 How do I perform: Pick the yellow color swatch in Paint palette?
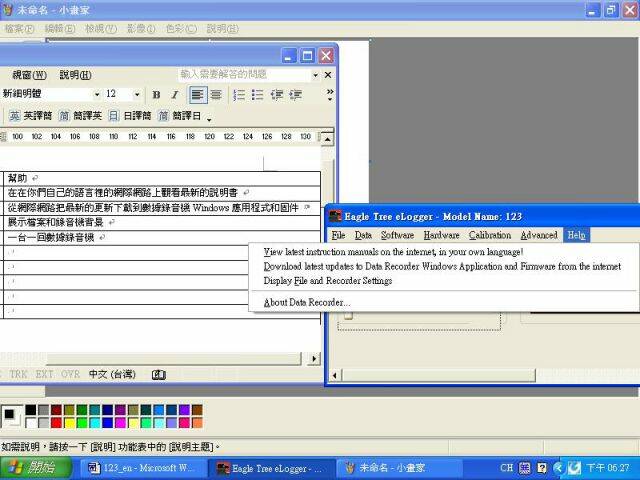pyautogui.click(x=69, y=422)
